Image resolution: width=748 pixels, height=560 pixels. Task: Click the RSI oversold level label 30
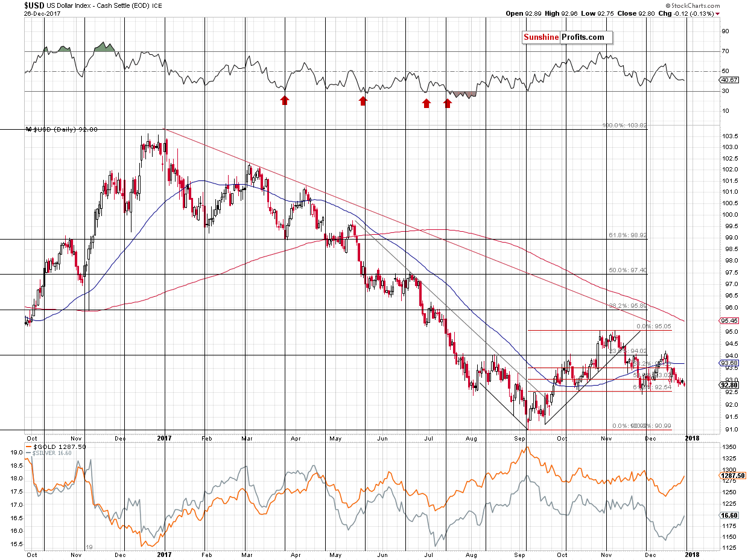click(x=725, y=91)
